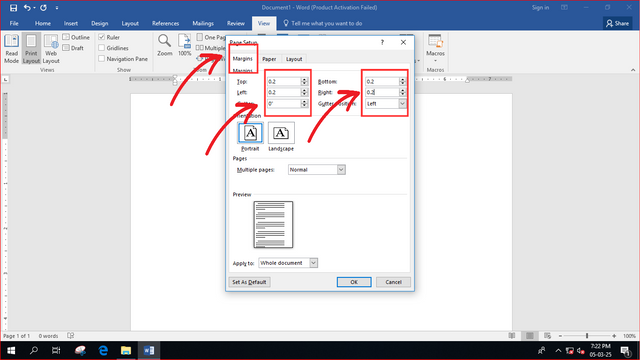The width and height of the screenshot is (640, 360).
Task: Select Print Layout icon in status bar
Action: click(x=530, y=336)
